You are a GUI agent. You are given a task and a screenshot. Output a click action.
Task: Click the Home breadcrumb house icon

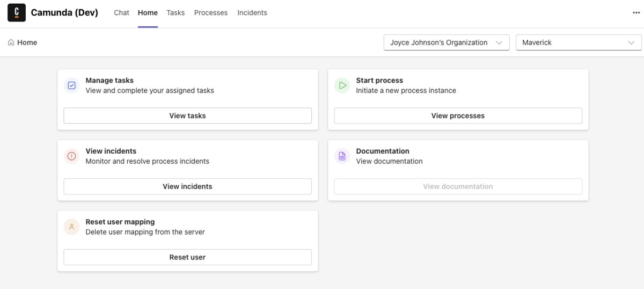[x=11, y=42]
